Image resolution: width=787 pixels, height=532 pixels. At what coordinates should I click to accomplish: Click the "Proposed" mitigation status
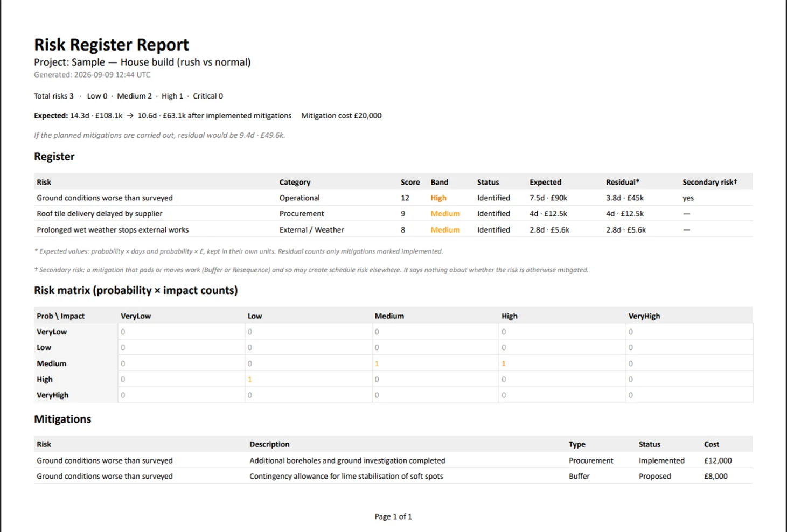coord(655,477)
